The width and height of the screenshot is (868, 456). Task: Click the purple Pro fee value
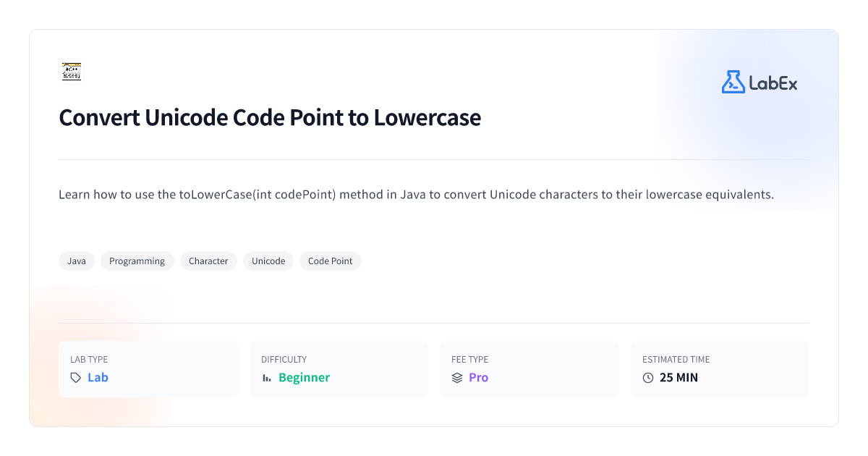[479, 378]
